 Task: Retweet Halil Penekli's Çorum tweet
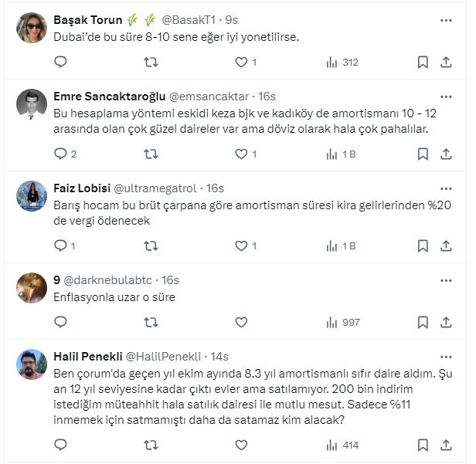pyautogui.click(x=151, y=445)
